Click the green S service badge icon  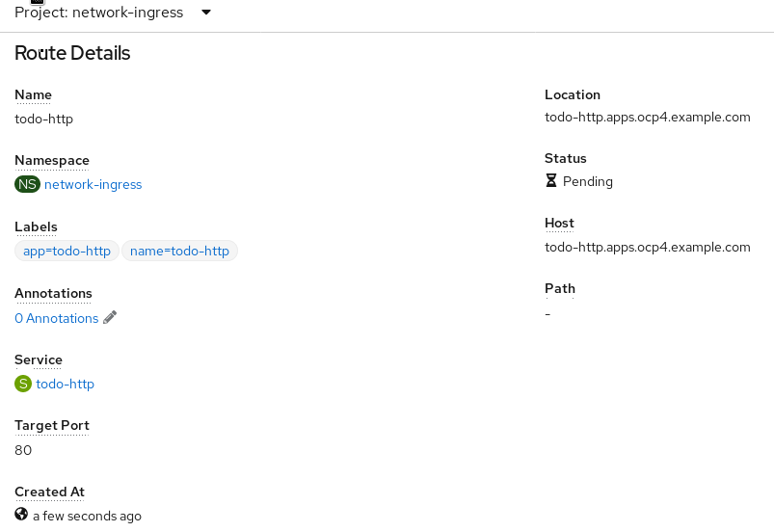(x=23, y=384)
